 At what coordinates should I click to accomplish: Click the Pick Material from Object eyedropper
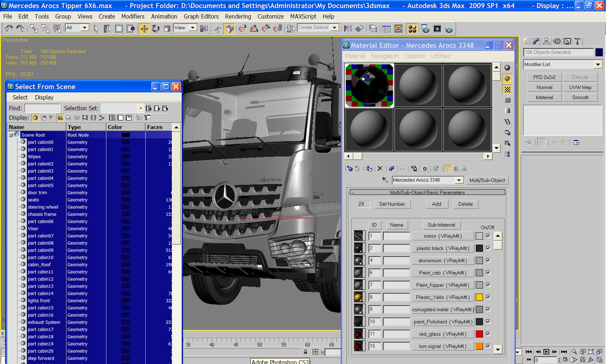tap(385, 180)
